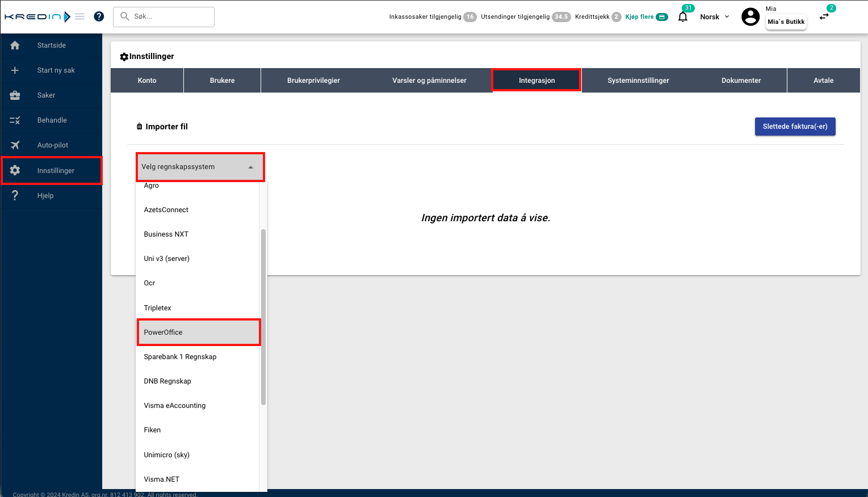Open the Norsk language dropdown
The image size is (868, 497).
(715, 17)
